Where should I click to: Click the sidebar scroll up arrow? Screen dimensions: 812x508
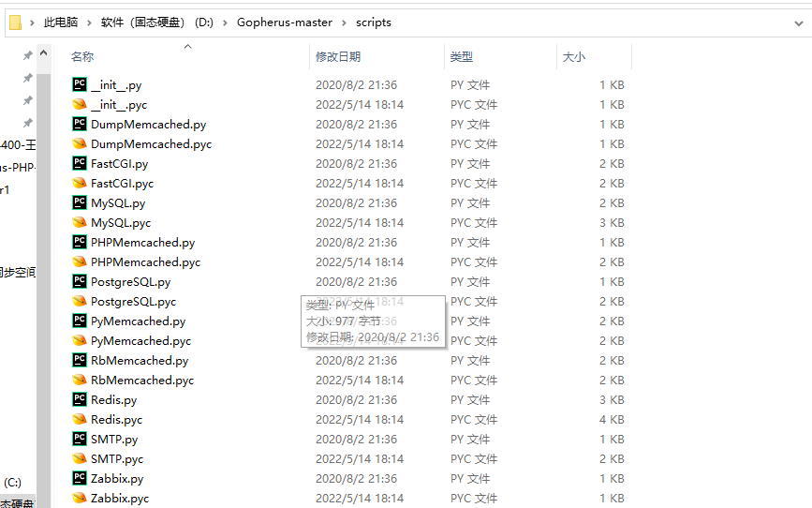click(43, 52)
